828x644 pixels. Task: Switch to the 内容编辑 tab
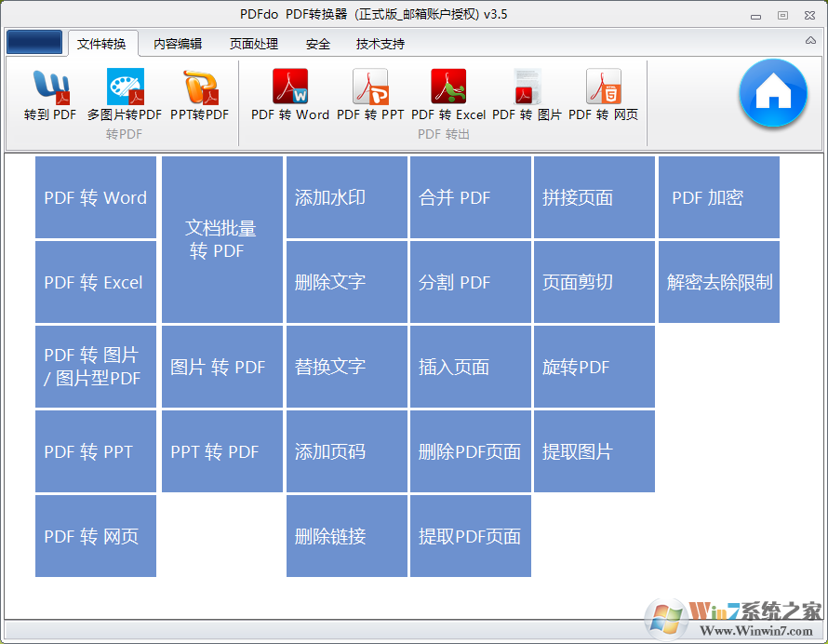(175, 43)
